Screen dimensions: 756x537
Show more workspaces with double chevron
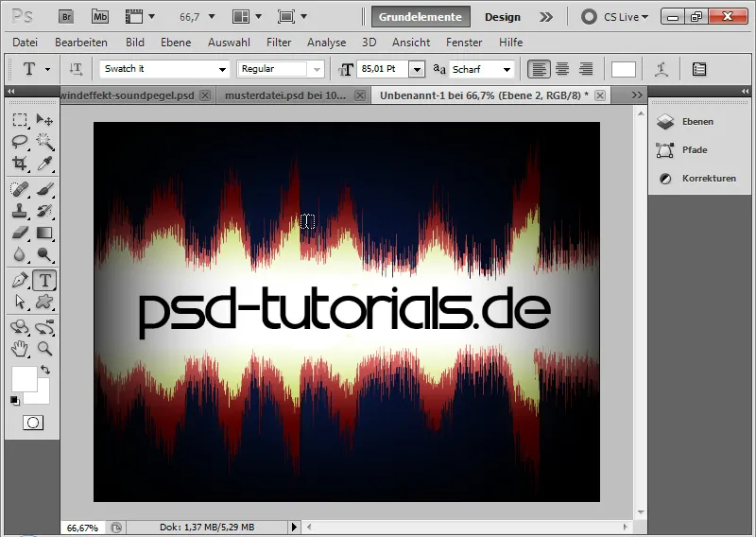(546, 17)
